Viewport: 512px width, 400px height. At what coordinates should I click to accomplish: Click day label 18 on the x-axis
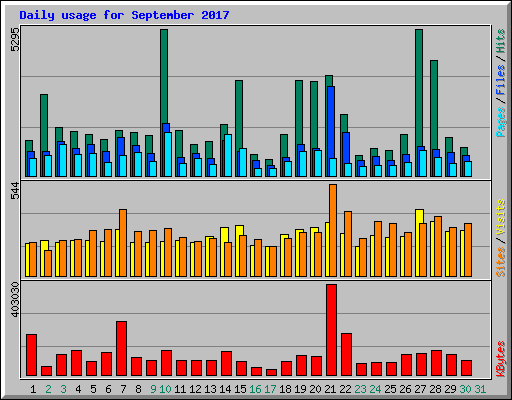pyautogui.click(x=285, y=389)
